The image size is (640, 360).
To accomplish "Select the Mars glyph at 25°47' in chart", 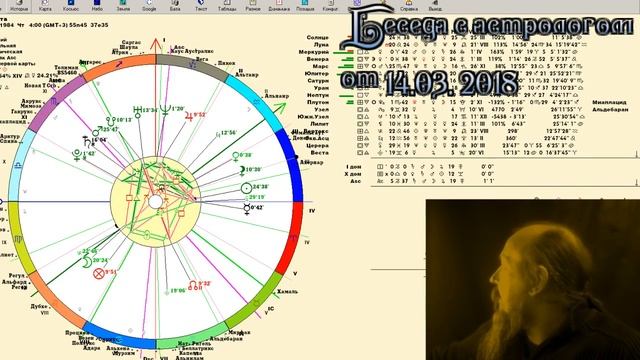I will click(x=97, y=131).
